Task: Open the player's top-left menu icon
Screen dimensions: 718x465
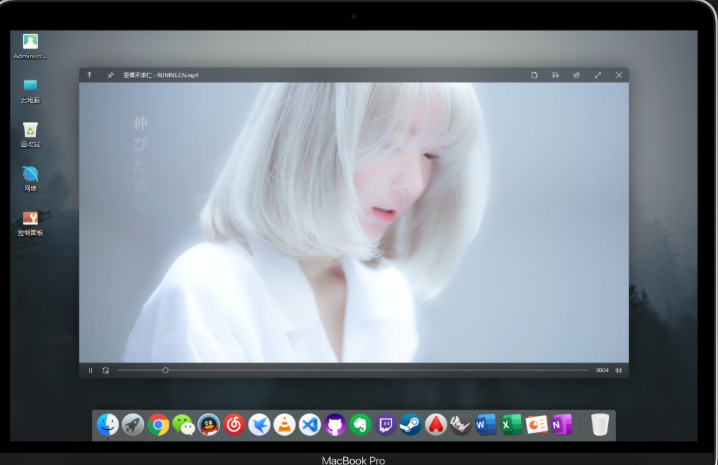Action: click(x=89, y=75)
